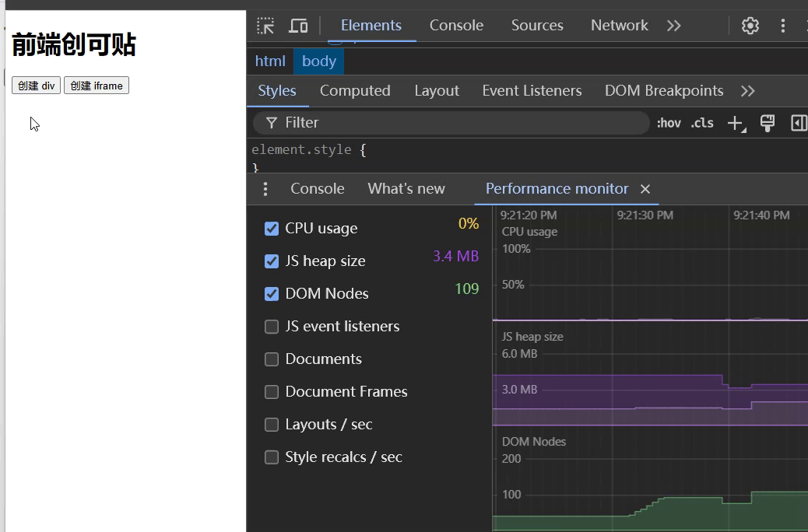Open the Computed tab

[x=355, y=91]
